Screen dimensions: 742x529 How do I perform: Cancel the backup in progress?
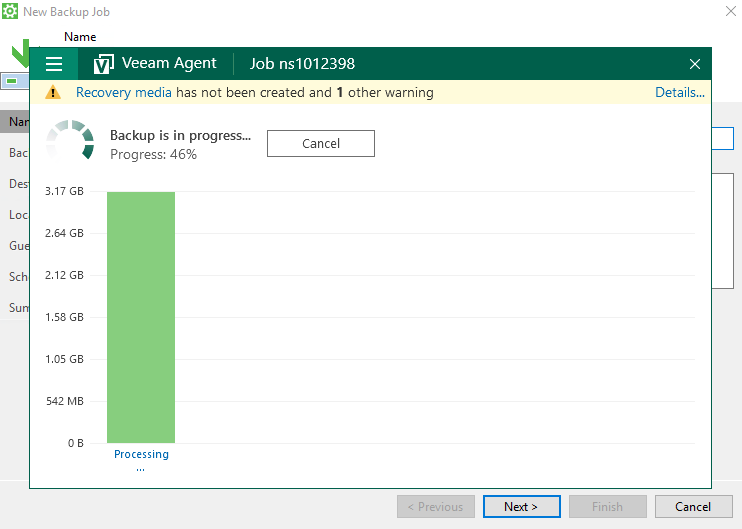click(x=321, y=143)
